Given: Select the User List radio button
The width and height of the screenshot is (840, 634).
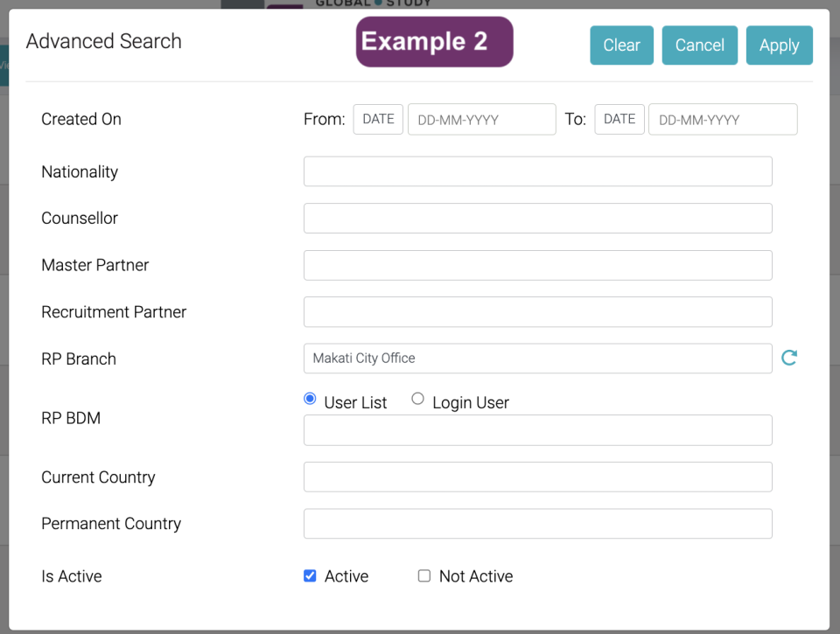Looking at the screenshot, I should pos(310,399).
